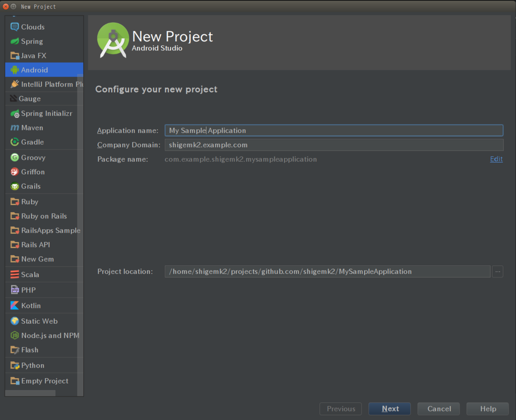Click the disabled Previous button
This screenshot has width=516, height=420.
click(341, 409)
